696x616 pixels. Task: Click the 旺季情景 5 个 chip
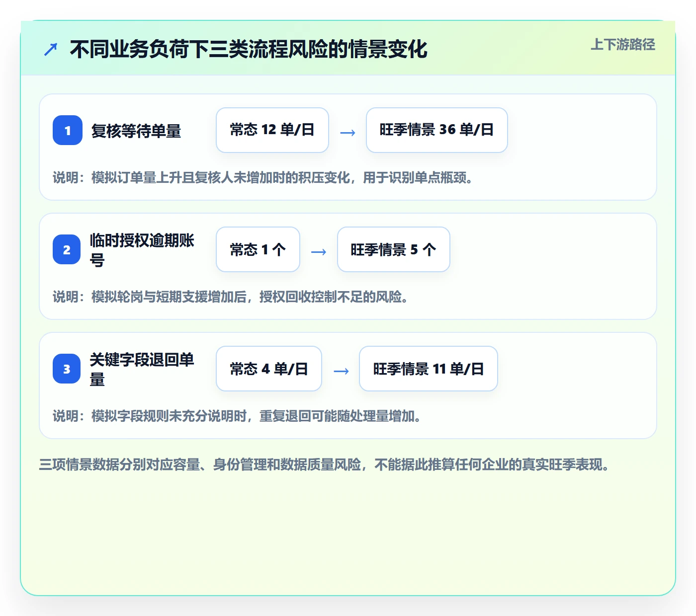[394, 249]
